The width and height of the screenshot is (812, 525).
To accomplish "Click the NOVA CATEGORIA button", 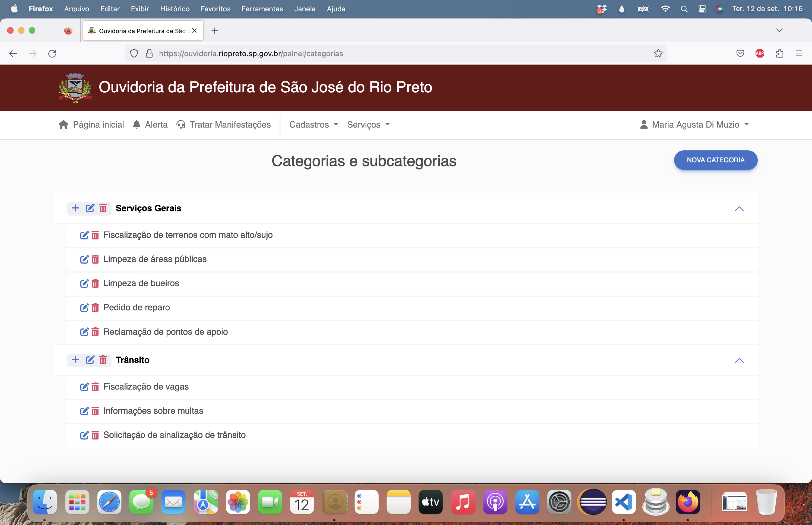I will 715,160.
